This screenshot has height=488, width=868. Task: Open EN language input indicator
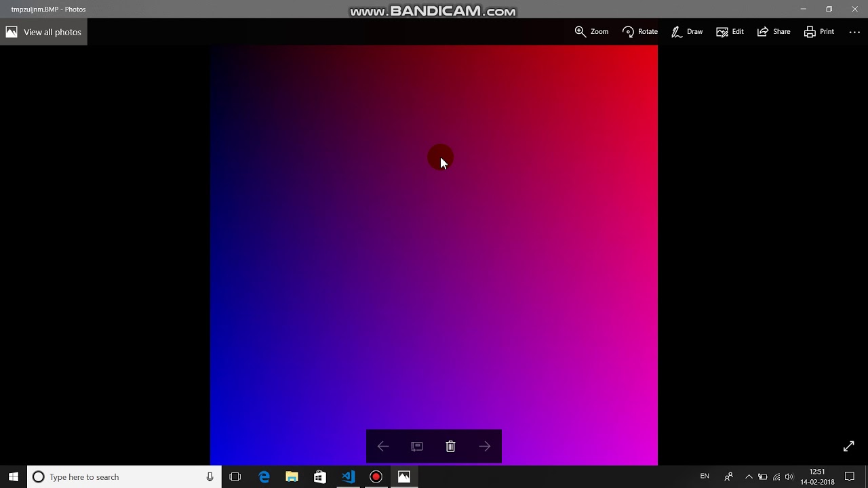point(705,476)
